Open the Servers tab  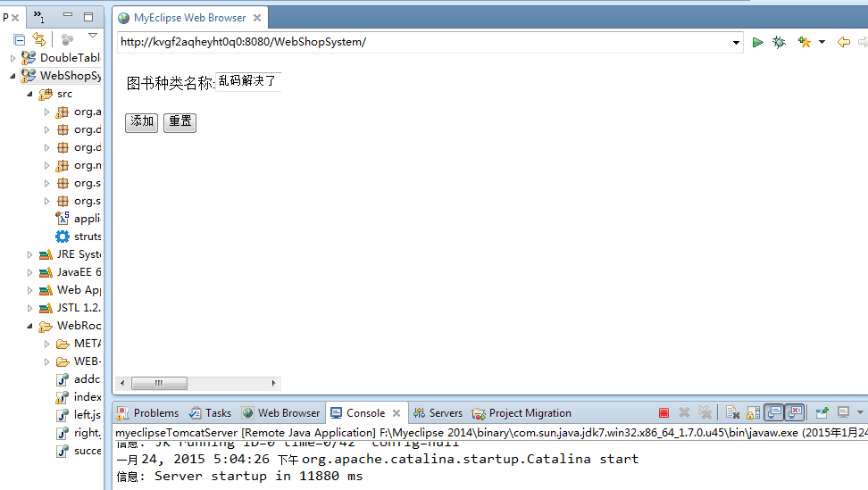[x=438, y=413]
